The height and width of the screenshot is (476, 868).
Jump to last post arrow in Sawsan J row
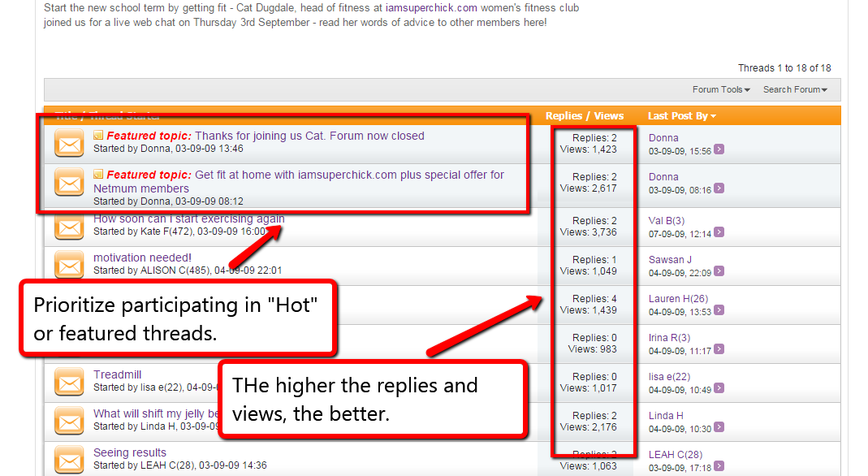point(719,273)
